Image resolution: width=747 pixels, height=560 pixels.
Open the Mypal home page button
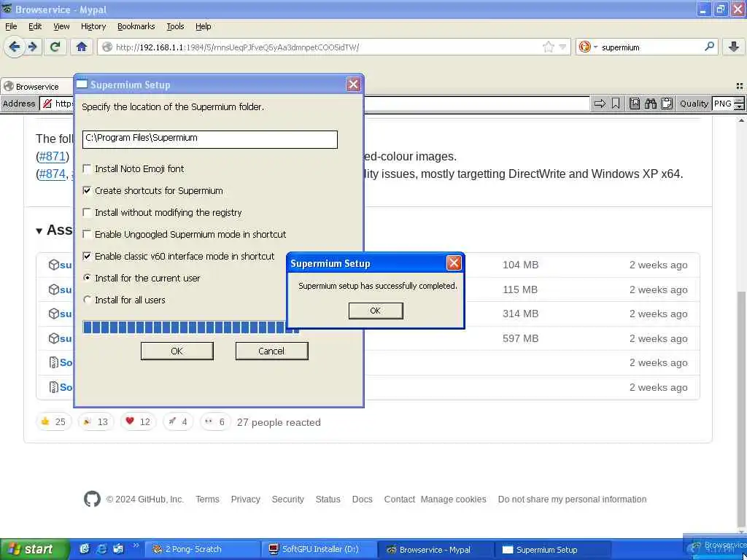tap(82, 47)
